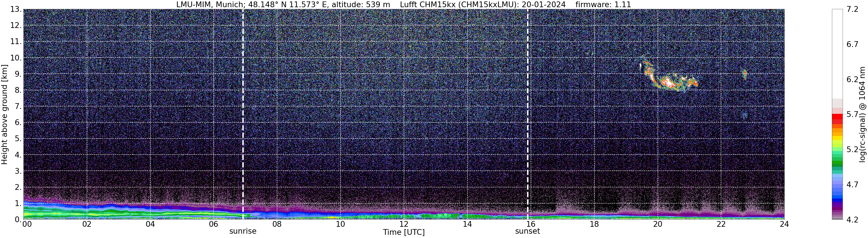Click the colorbar tick value 4.7
Image resolution: width=868 pixels, height=238 pixels.
pyautogui.click(x=852, y=184)
